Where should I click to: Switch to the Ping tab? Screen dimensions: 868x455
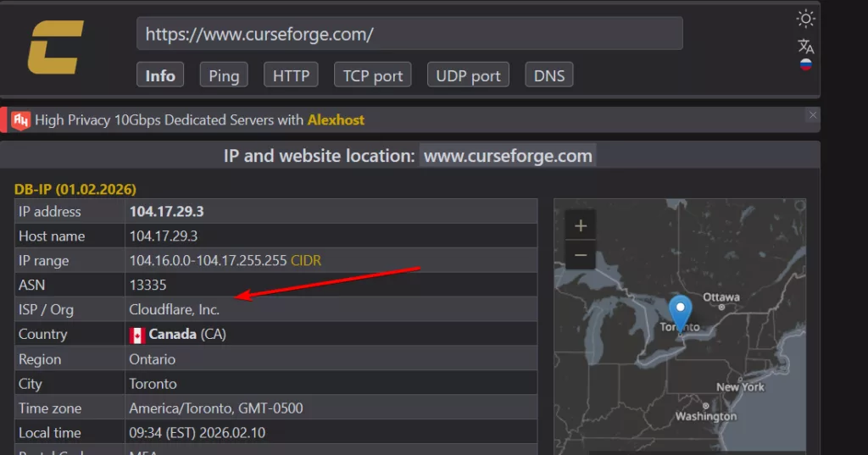click(224, 75)
